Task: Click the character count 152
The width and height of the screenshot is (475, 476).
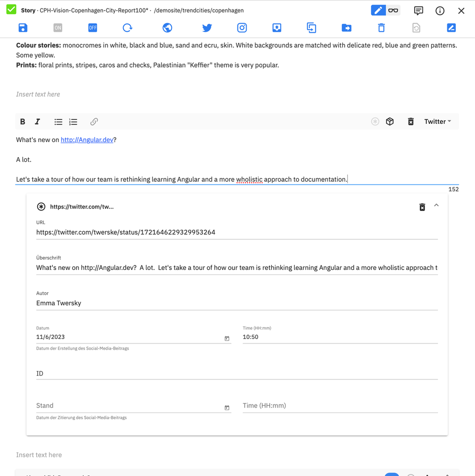Action: 453,189
